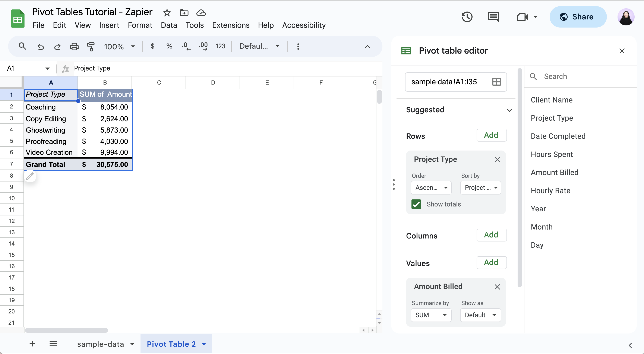This screenshot has width=644, height=354.
Task: Click the pivot table editor icon
Action: [x=405, y=51]
